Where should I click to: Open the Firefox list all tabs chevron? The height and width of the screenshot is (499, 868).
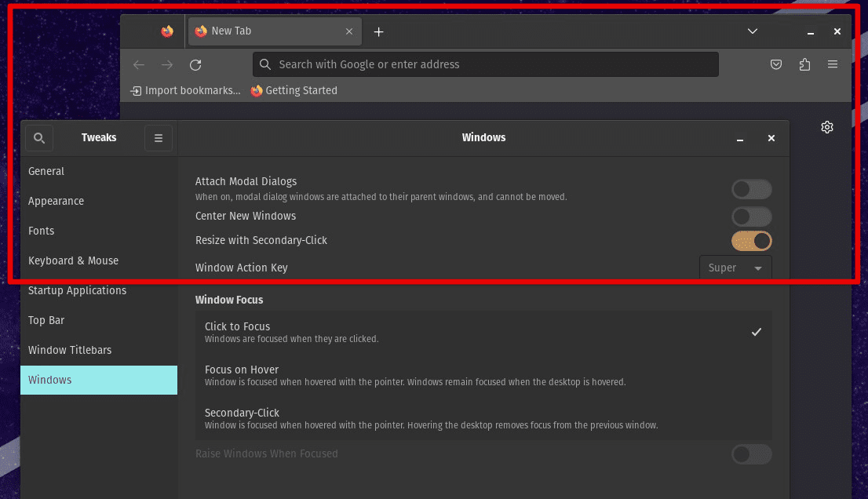[752, 31]
